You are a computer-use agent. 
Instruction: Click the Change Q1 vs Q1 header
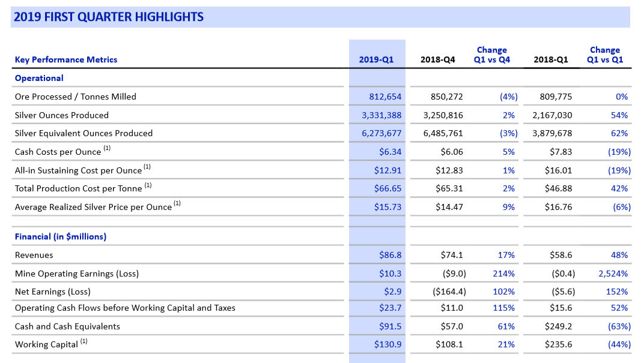coord(604,55)
